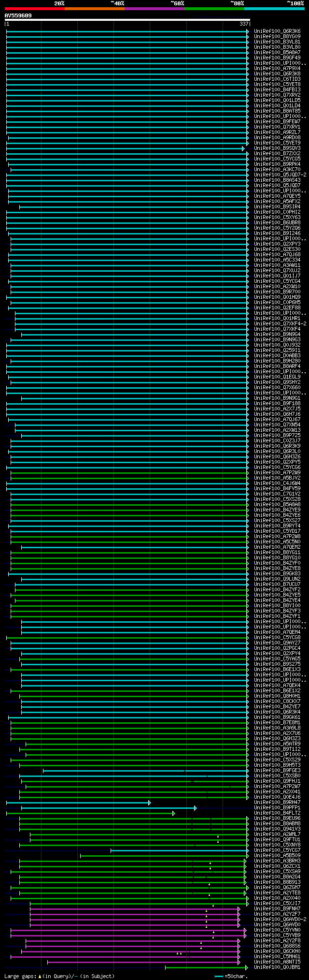The height and width of the screenshot is (980, 309).
Task: Click the arrowhead ending the B9PFP1 bar
Action: coord(195,808)
